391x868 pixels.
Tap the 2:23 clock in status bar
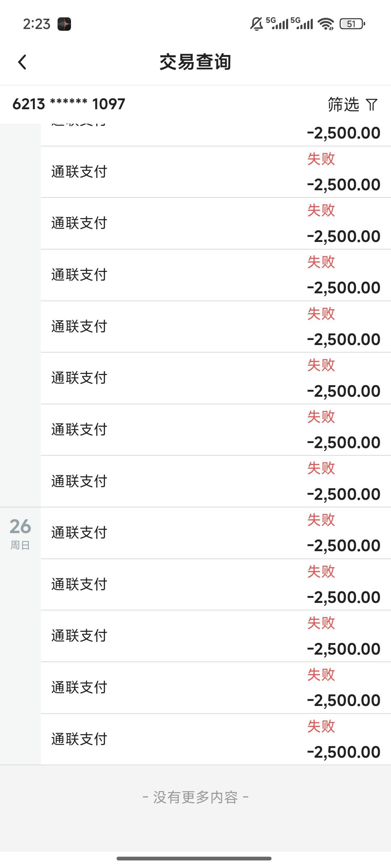pos(37,24)
